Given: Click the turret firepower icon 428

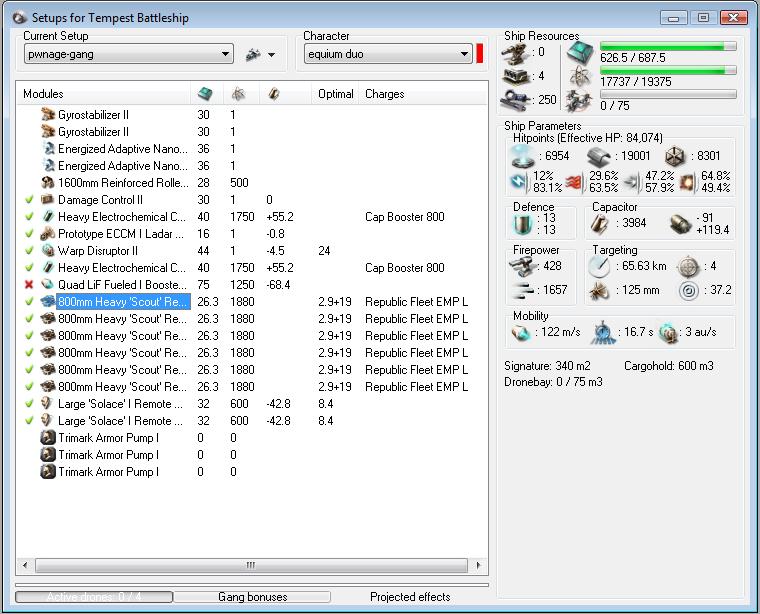Looking at the screenshot, I should pos(522,267).
